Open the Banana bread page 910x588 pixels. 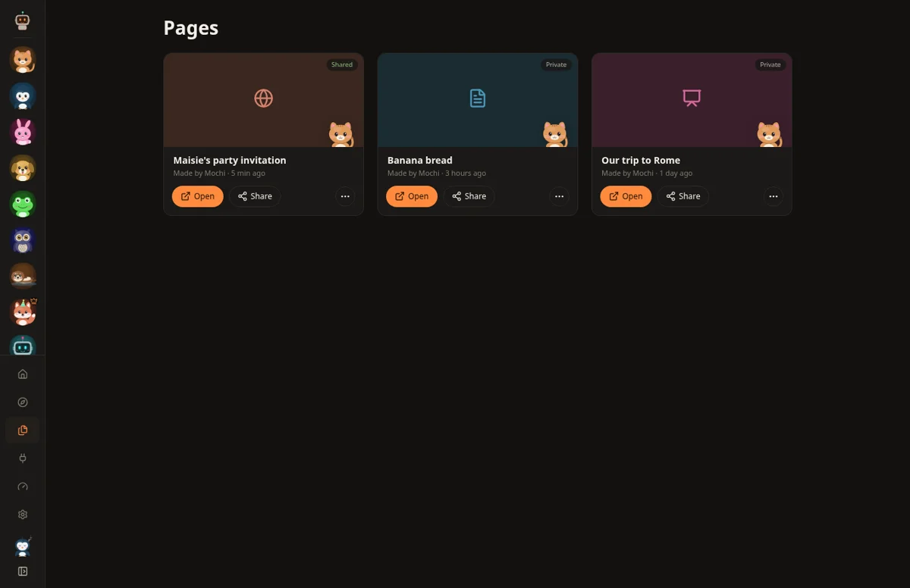pos(412,196)
